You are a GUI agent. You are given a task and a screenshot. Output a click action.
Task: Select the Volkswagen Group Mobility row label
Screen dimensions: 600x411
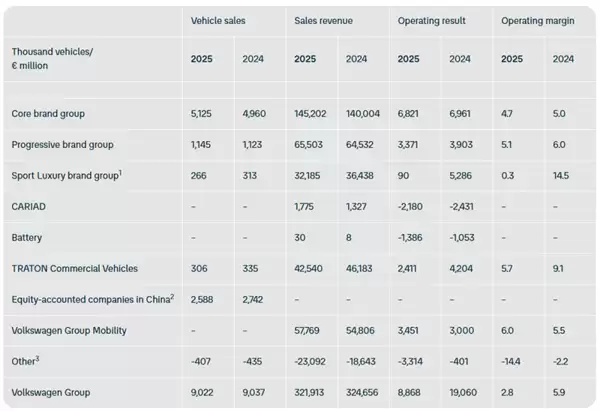68,330
